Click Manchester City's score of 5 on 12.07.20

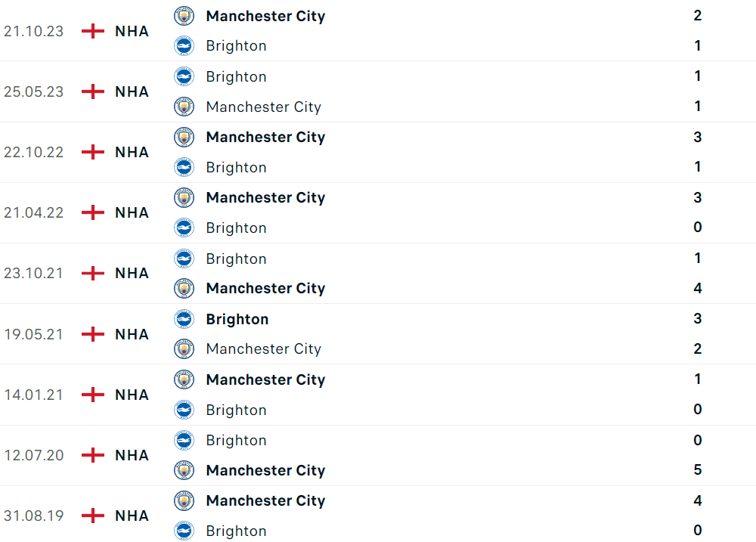coord(698,470)
